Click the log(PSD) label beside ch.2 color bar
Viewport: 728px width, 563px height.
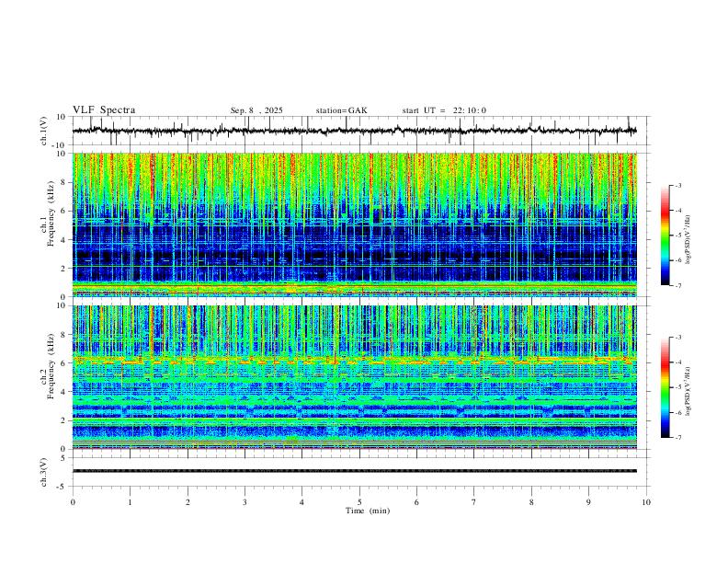point(688,391)
